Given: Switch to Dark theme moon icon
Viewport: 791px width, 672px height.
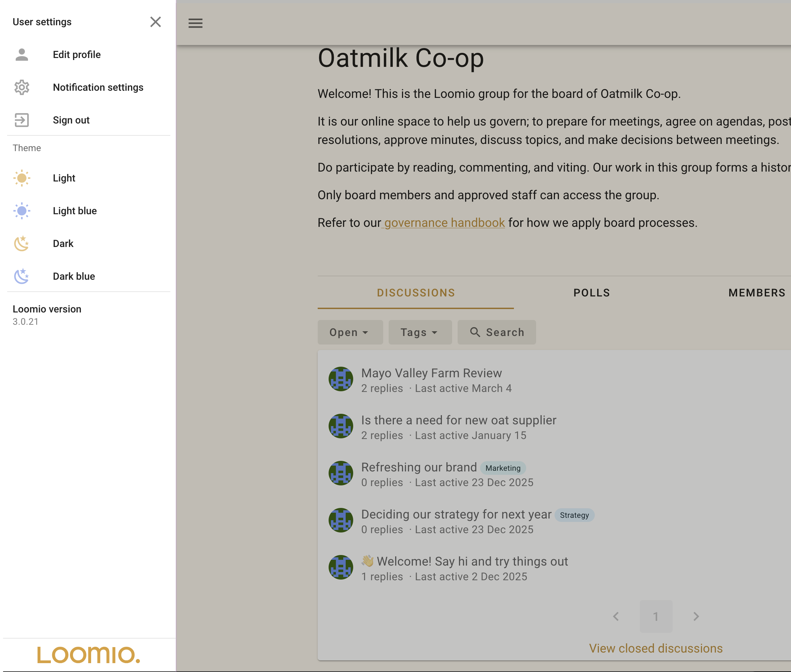Looking at the screenshot, I should point(22,244).
